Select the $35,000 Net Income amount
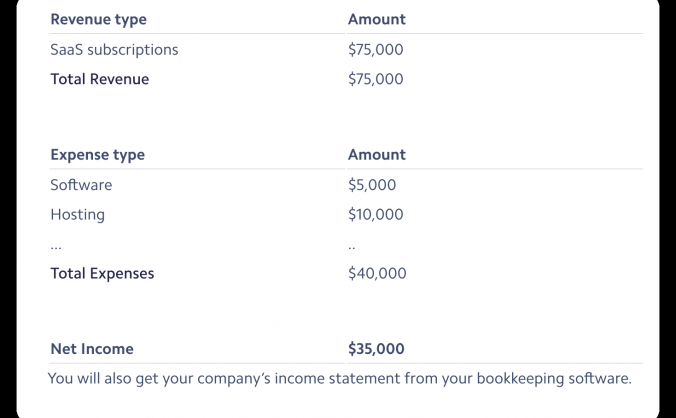This screenshot has width=676, height=418. [x=376, y=349]
